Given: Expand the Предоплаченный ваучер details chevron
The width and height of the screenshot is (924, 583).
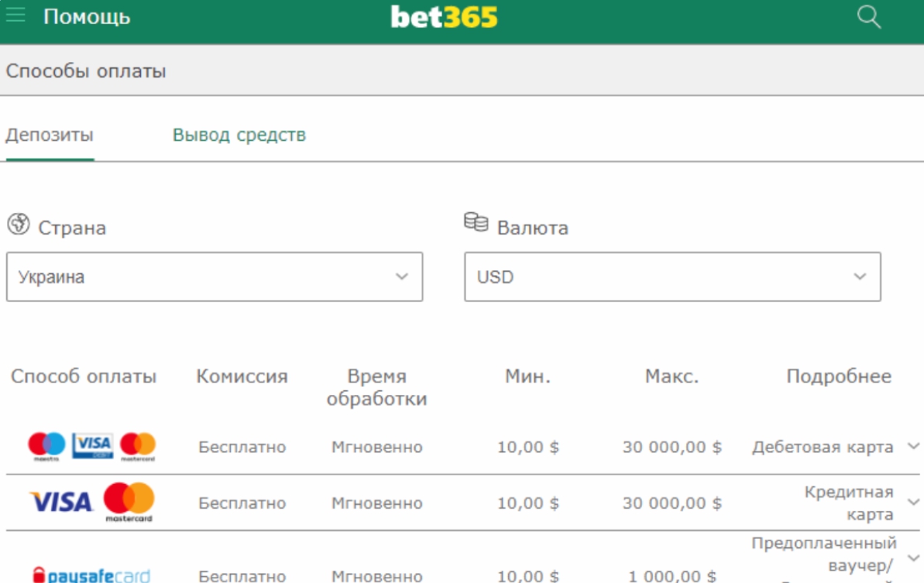Looking at the screenshot, I should pyautogui.click(x=913, y=558).
